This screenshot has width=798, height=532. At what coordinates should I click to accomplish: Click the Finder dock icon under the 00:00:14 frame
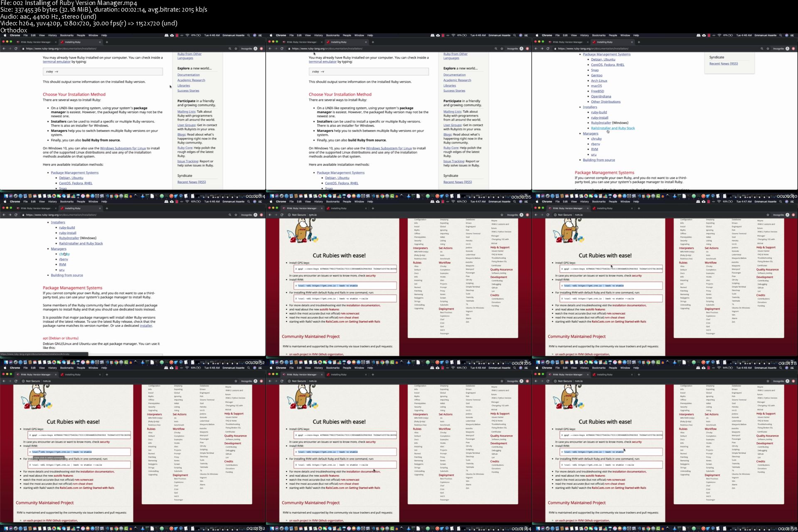[6, 196]
